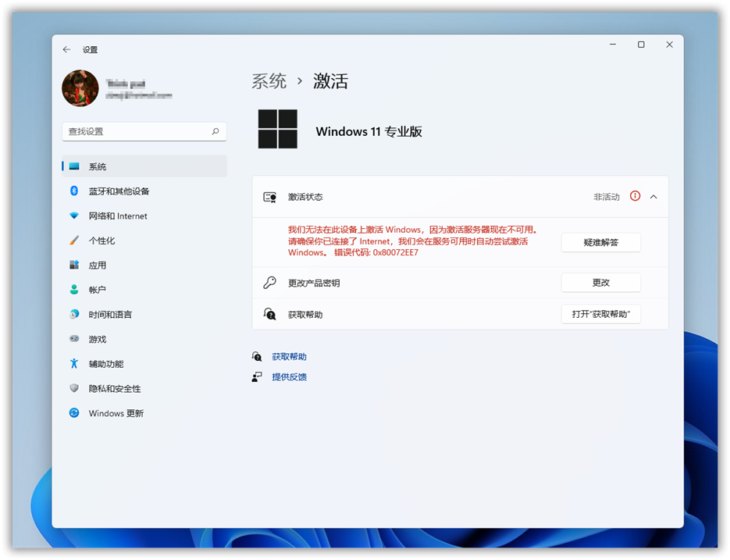The width and height of the screenshot is (730, 560).
Task: Open 个性化 settings
Action: (x=144, y=241)
